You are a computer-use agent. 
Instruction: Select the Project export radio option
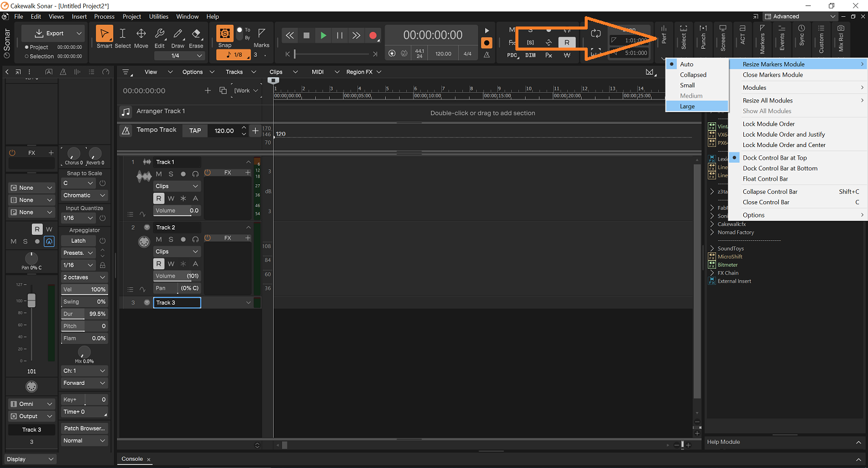pyautogui.click(x=27, y=47)
